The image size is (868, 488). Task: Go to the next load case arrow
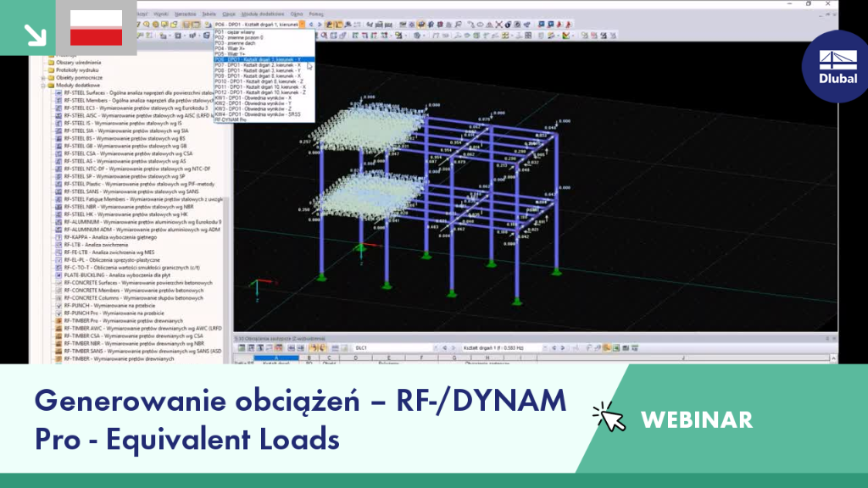pos(320,25)
